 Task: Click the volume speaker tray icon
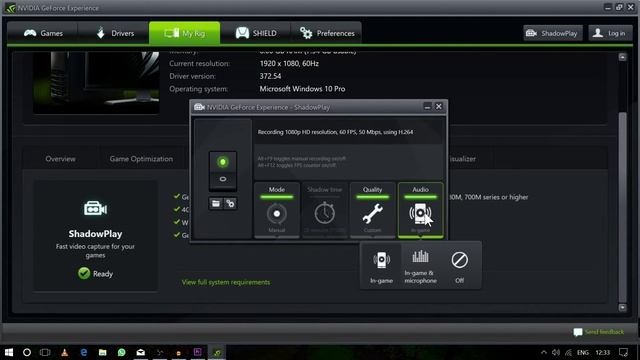556,352
